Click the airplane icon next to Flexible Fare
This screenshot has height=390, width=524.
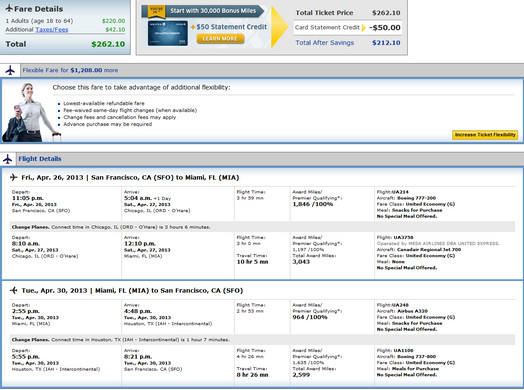tap(10, 71)
